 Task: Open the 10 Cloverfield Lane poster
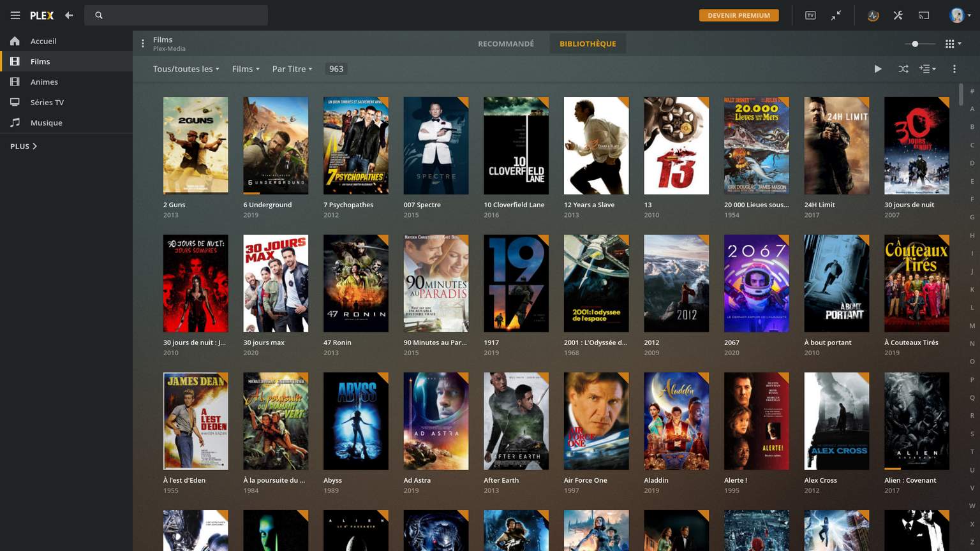tap(516, 145)
